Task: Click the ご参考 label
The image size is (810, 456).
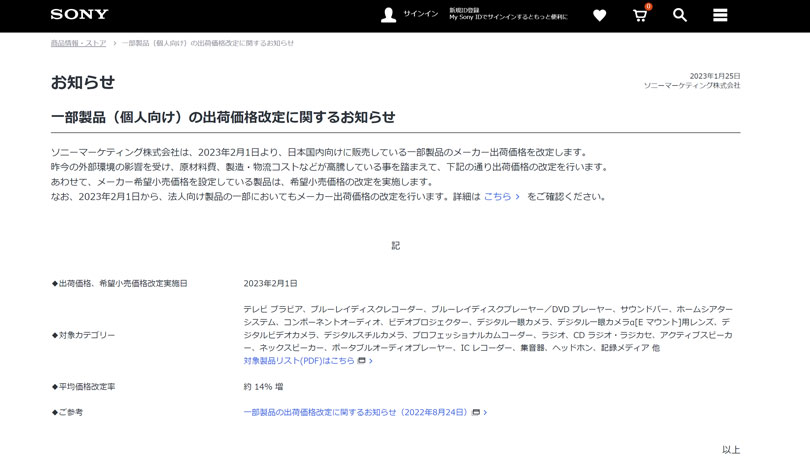Action: (67, 412)
